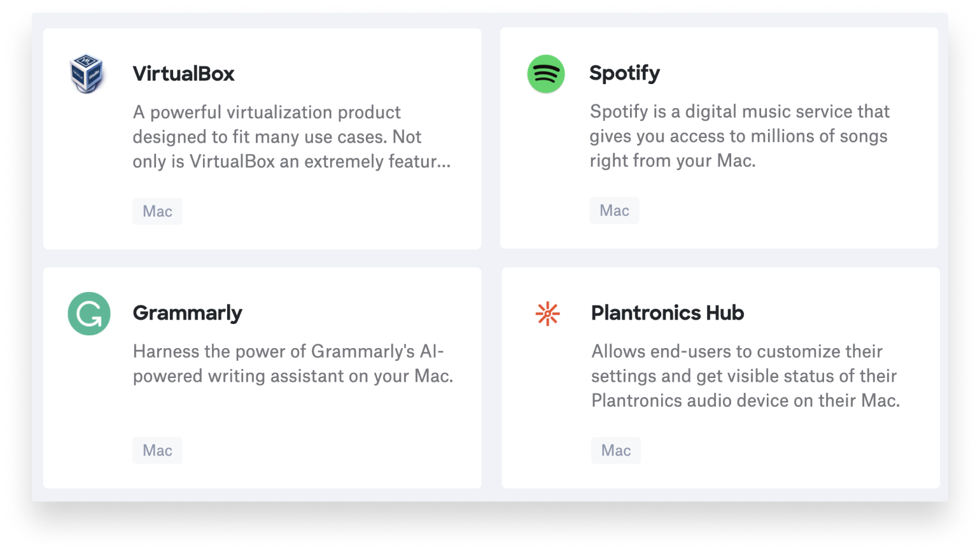The width and height of the screenshot is (980, 553).
Task: Click the VirtualBox app icon
Action: pos(88,73)
